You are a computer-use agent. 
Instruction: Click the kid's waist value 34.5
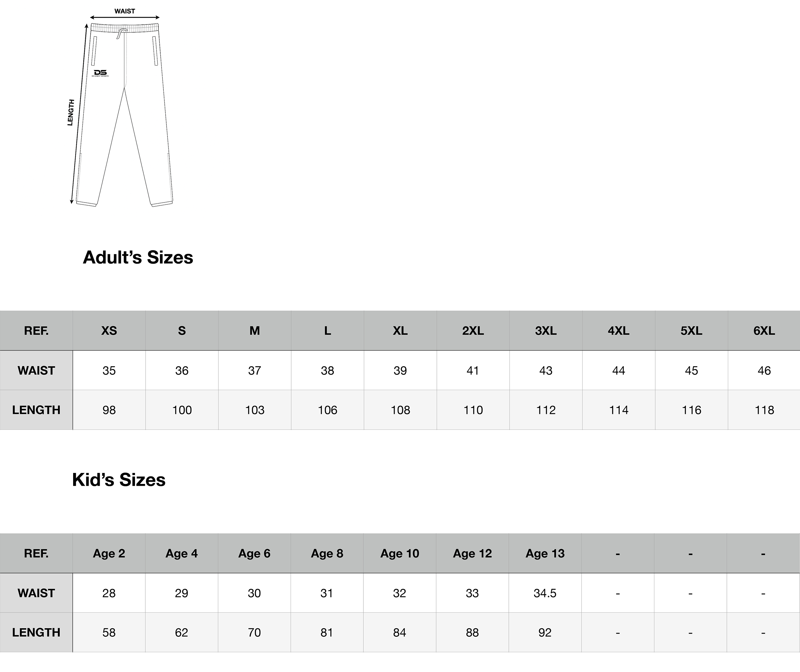pyautogui.click(x=545, y=594)
